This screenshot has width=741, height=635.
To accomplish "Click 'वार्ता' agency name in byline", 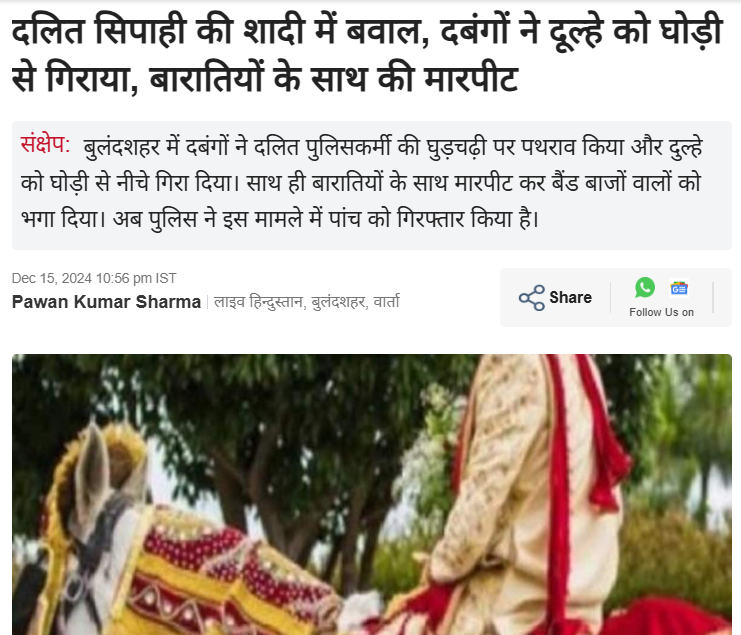I will pos(387,301).
